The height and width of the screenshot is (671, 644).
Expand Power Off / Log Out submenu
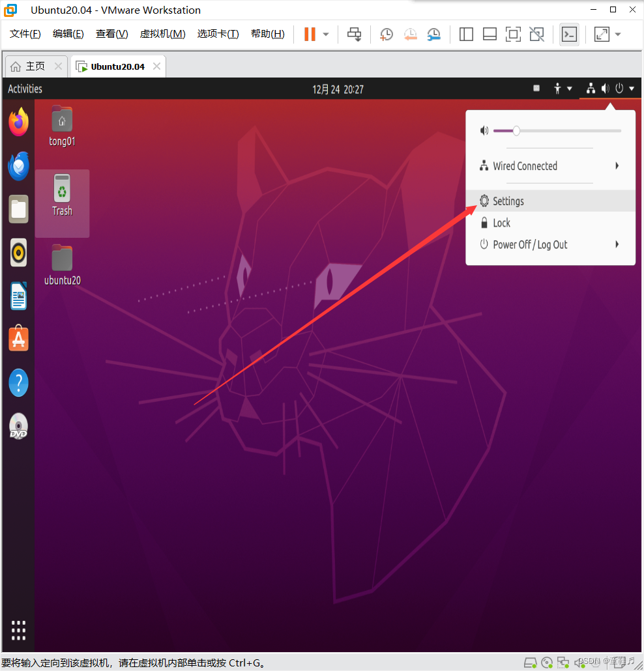pos(550,244)
